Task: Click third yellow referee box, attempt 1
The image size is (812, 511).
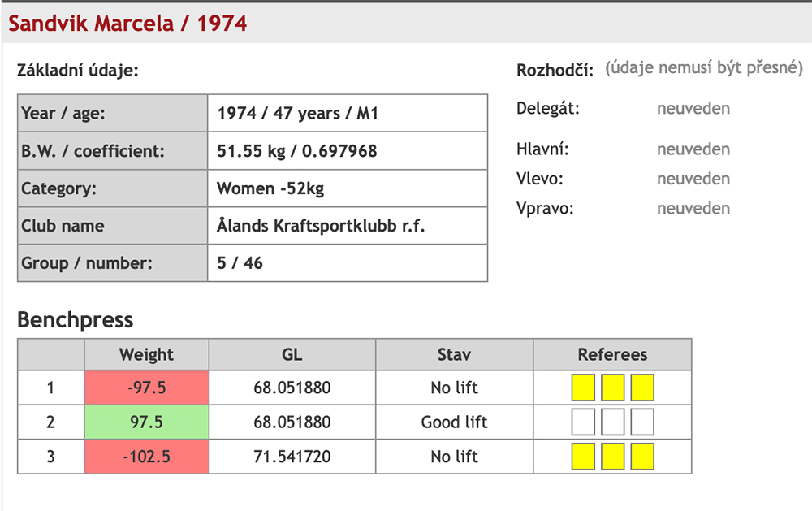Action: pyautogui.click(x=642, y=388)
